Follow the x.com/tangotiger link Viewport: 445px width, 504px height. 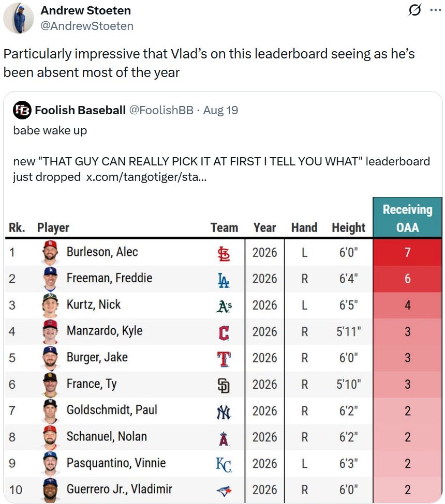(146, 177)
